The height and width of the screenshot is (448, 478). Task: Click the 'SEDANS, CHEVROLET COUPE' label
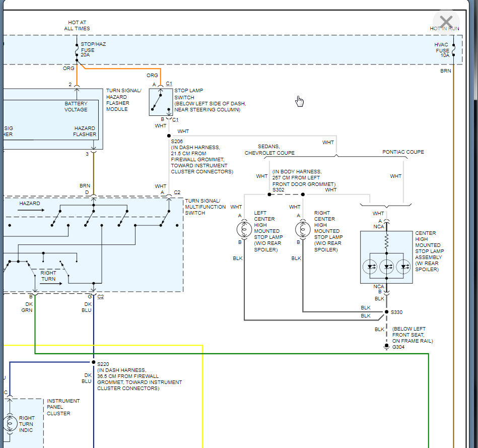(x=269, y=150)
